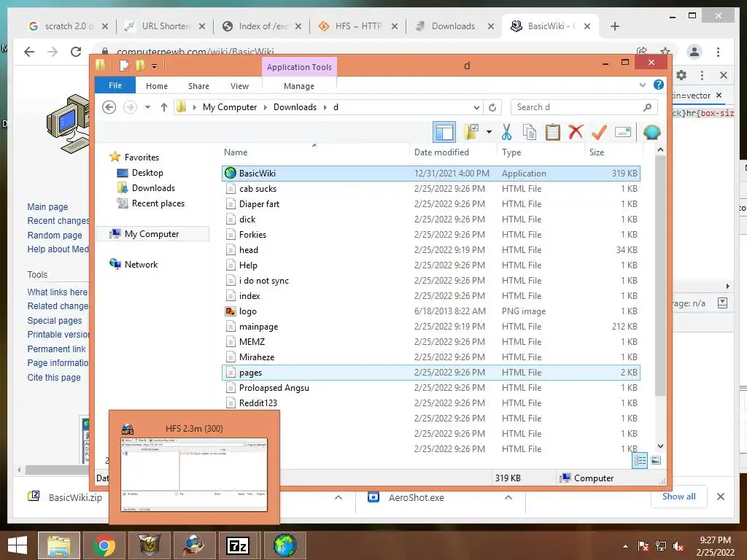
Task: Click the Up one level arrow
Action: point(164,107)
